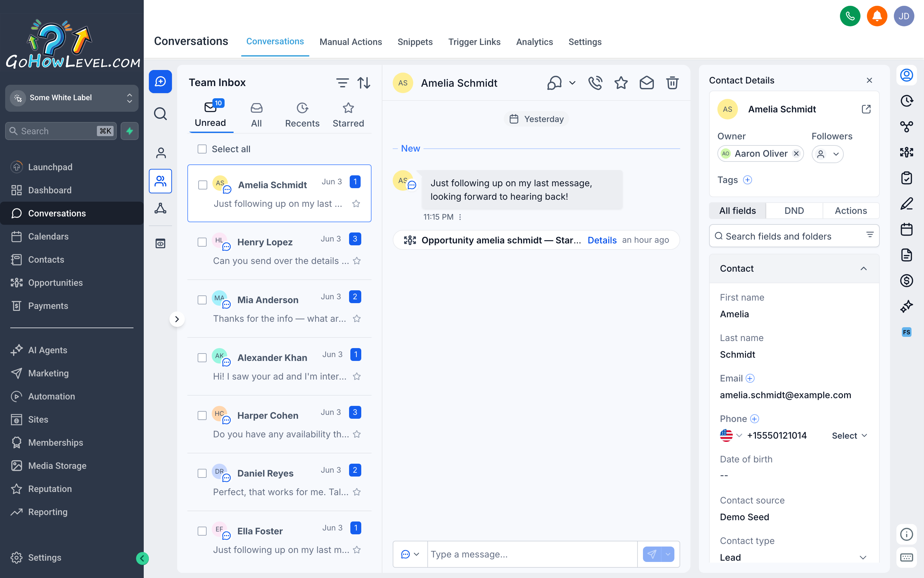Expand the send button options arrow
This screenshot has height=578, width=924.
[x=668, y=554]
